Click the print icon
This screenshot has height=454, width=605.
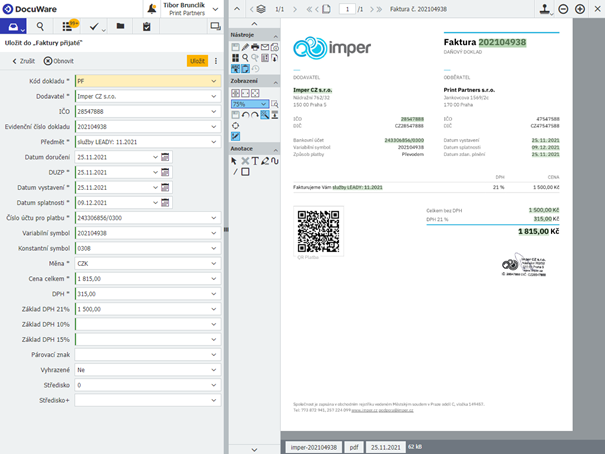255,47
